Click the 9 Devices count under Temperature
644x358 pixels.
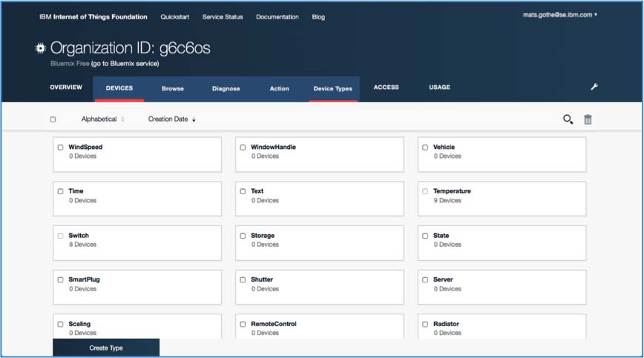pos(447,201)
